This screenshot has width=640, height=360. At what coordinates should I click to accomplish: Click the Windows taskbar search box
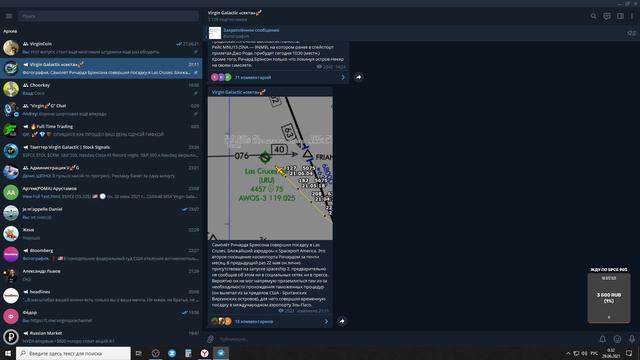[73, 353]
